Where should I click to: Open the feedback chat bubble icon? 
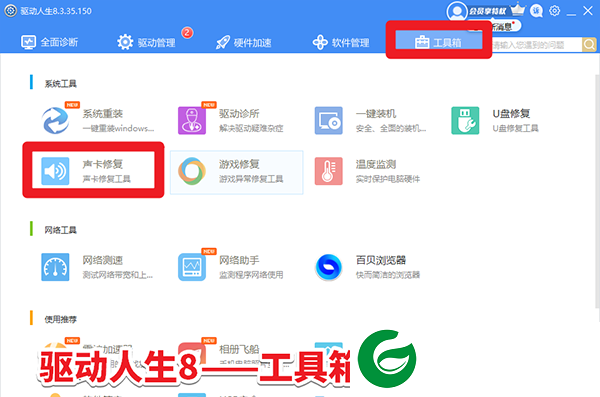(536, 11)
